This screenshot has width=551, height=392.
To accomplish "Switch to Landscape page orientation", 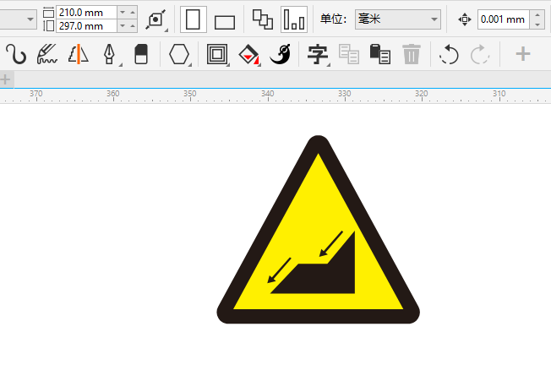I will tap(225, 23).
